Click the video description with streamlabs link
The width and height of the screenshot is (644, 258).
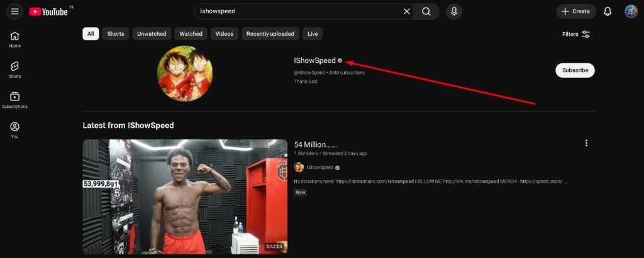coord(431,181)
